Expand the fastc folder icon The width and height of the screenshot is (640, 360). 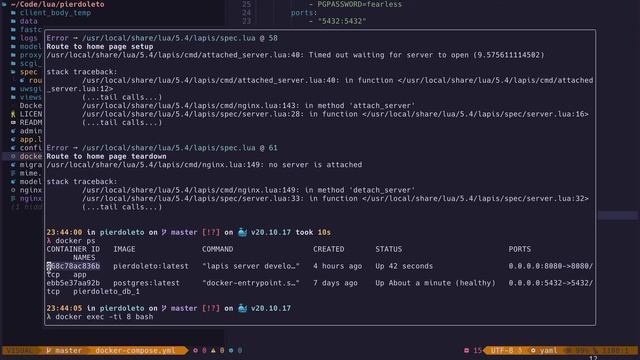click(13, 29)
